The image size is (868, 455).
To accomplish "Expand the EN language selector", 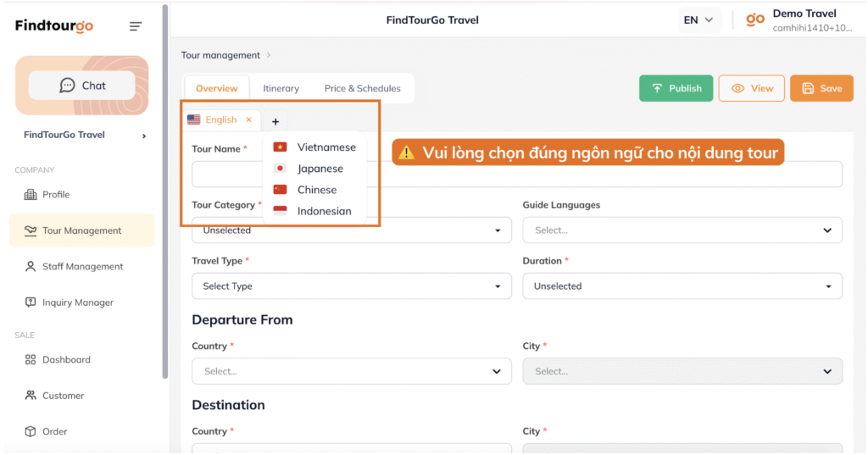I will click(x=698, y=19).
